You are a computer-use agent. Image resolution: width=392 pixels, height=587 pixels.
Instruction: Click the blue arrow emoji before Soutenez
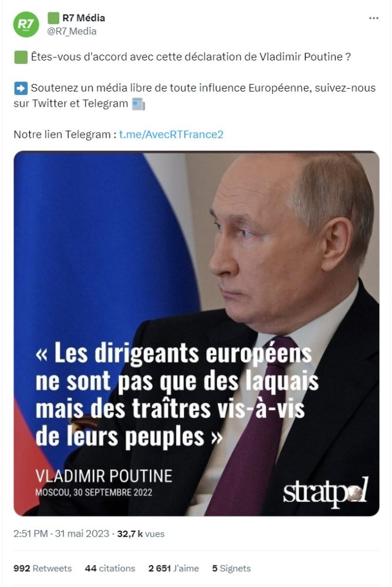coord(21,89)
